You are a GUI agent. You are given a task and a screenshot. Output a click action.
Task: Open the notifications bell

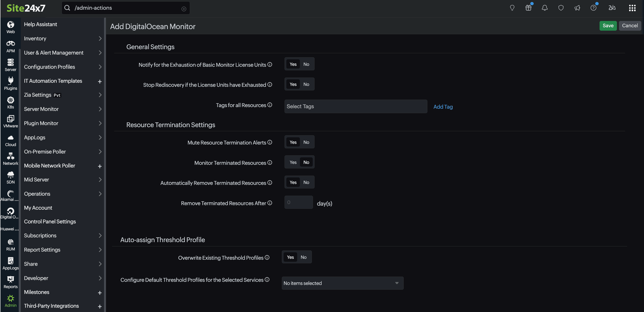544,8
